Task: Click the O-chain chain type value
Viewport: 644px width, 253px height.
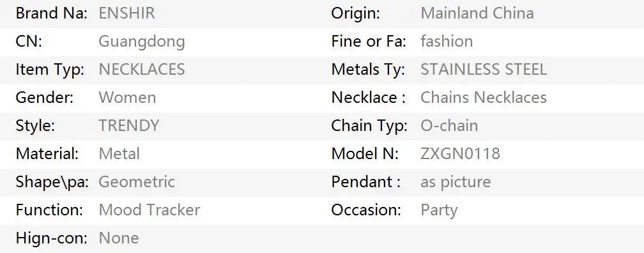Action: click(x=449, y=125)
